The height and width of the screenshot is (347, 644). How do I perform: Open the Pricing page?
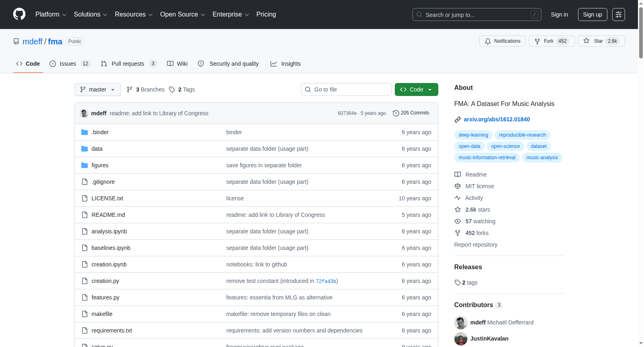(266, 15)
